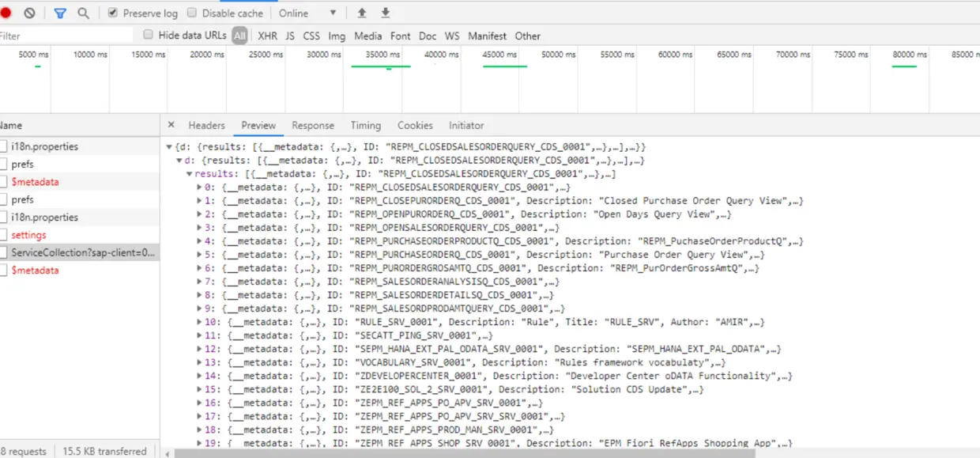Select the Preview tab
This screenshot has width=980, height=458.
(258, 126)
